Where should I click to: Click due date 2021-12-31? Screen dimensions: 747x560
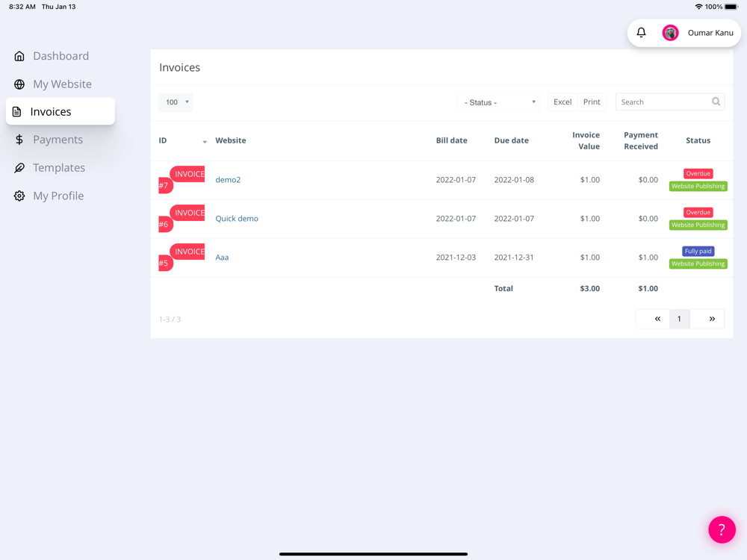514,257
